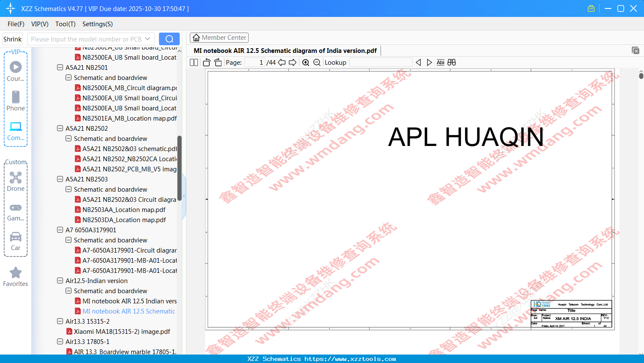Click the binoculars search icon
Image resolution: width=644 pixels, height=363 pixels.
(452, 63)
